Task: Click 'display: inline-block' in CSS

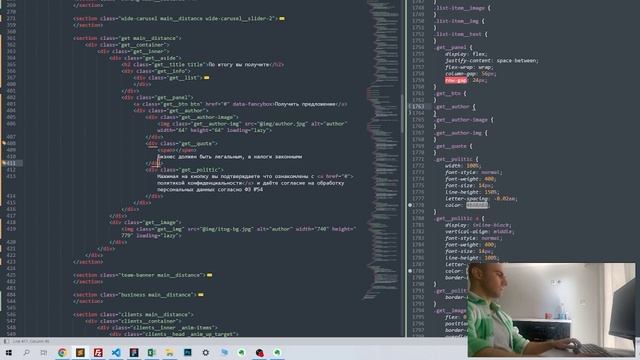Action: tap(478, 225)
